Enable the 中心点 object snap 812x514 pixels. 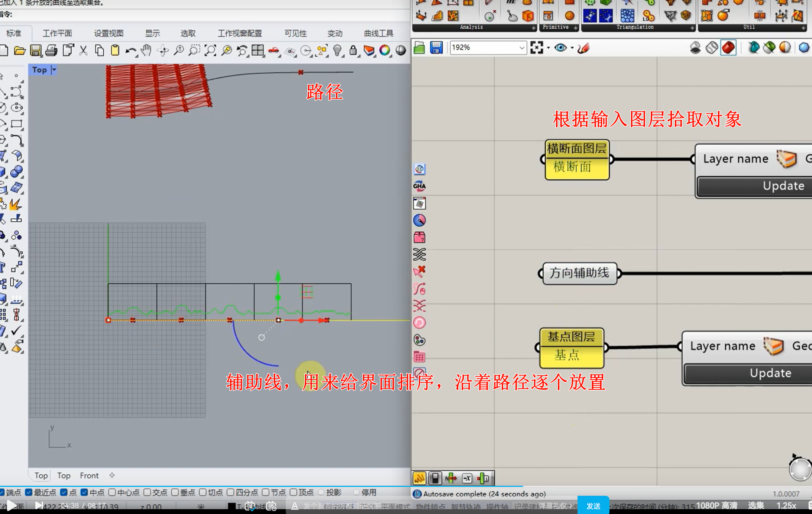(112, 492)
